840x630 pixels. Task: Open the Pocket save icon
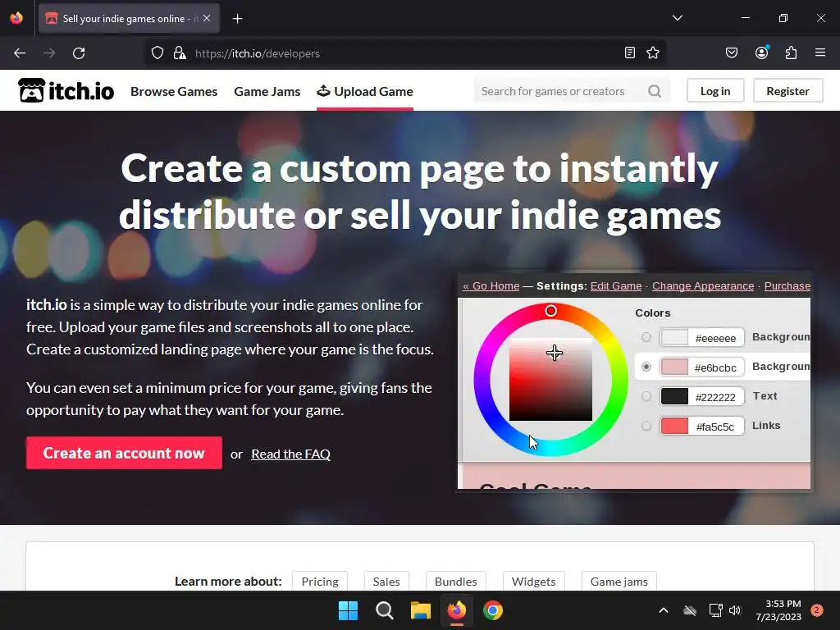pyautogui.click(x=731, y=52)
